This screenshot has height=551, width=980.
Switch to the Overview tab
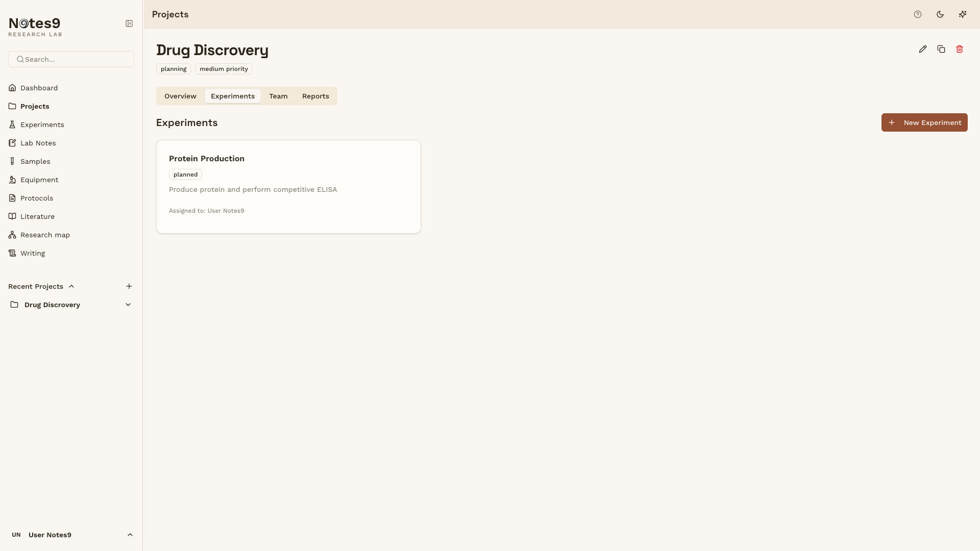coord(180,96)
